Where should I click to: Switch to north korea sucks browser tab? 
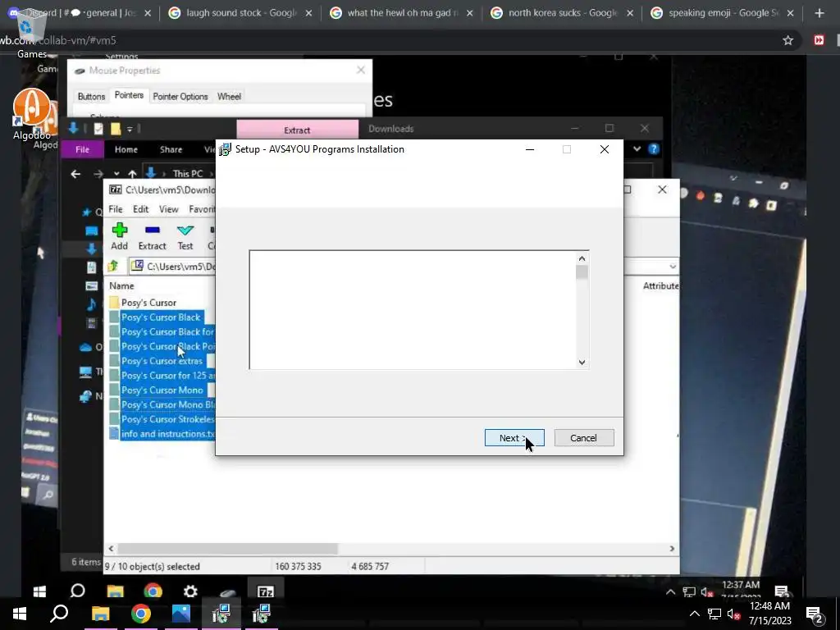[563, 12]
